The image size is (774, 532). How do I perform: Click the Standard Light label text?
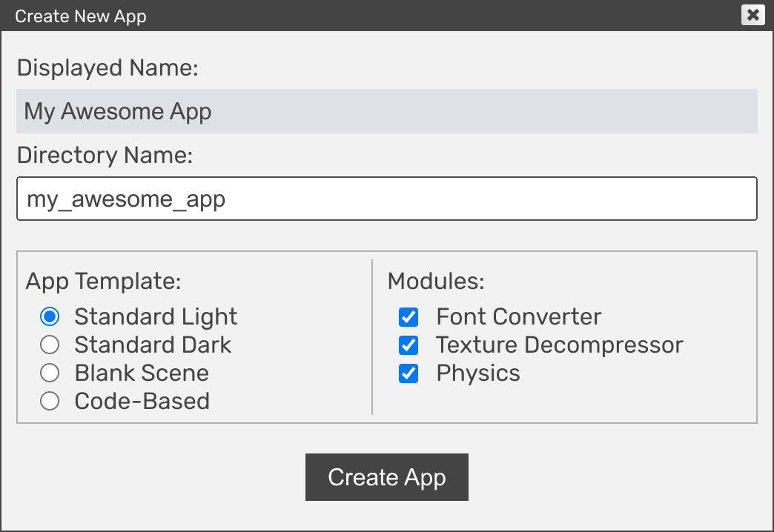(x=156, y=316)
